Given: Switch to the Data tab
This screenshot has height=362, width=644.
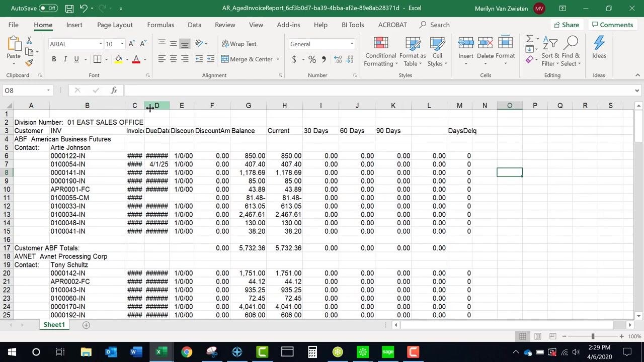Looking at the screenshot, I should (194, 25).
